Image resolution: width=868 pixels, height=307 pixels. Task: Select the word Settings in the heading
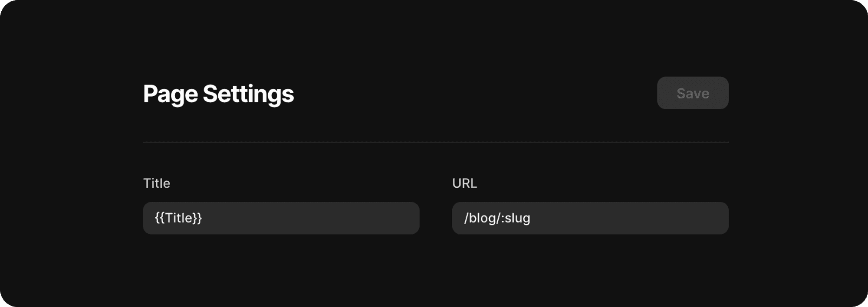[248, 94]
